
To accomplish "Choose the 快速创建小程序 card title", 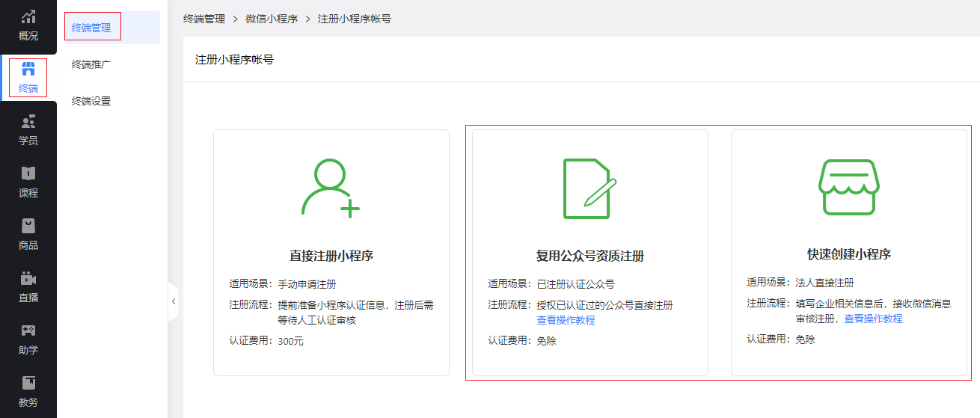I will [849, 254].
